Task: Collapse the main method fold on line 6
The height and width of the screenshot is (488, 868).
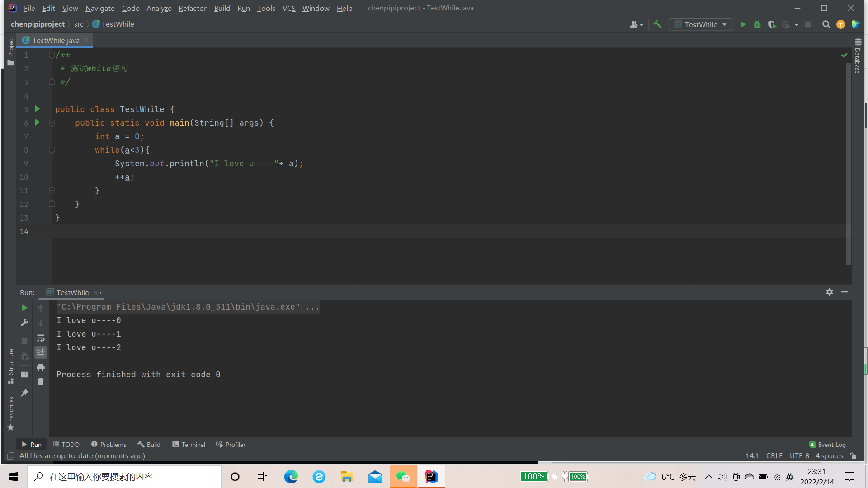Action: coord(52,123)
